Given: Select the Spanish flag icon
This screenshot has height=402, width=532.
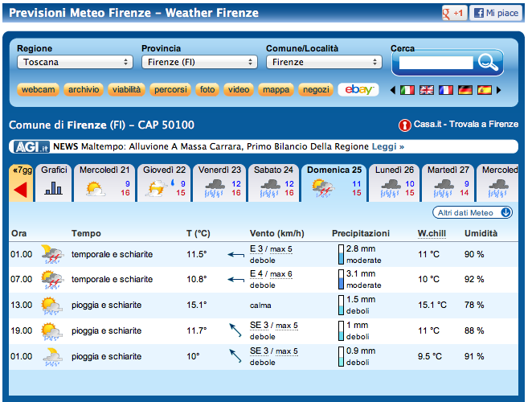Looking at the screenshot, I should click(485, 90).
